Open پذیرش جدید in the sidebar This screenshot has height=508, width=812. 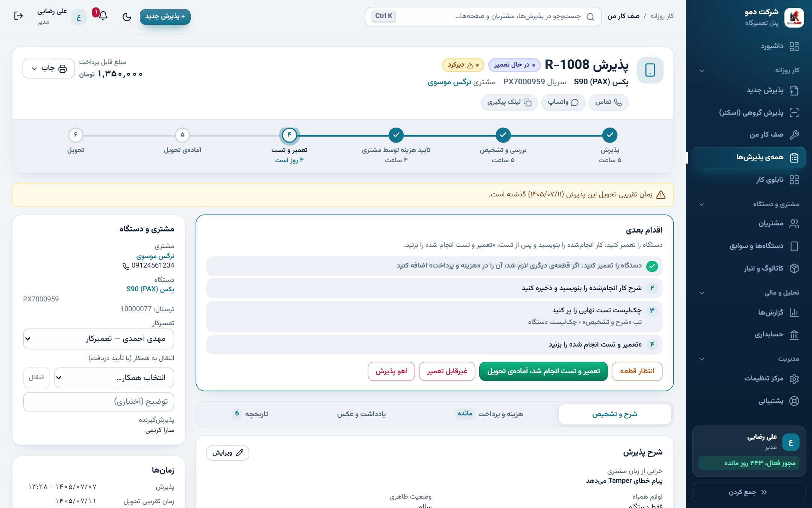(749, 90)
